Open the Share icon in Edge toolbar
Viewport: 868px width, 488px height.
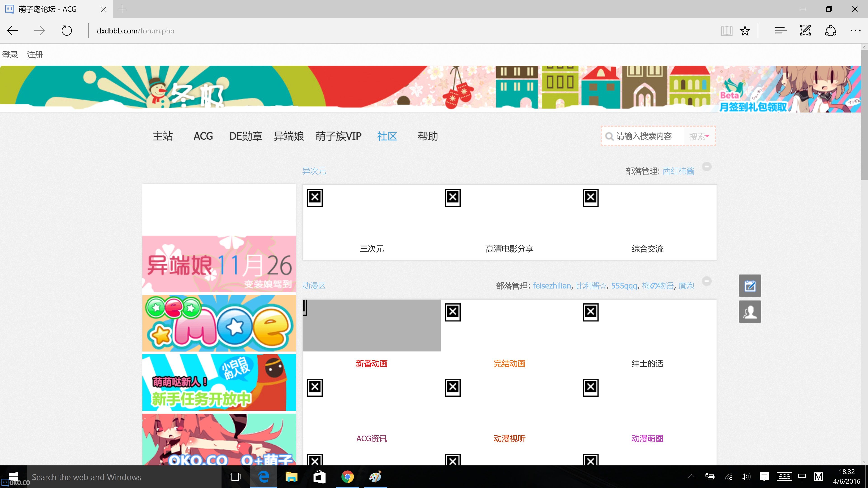point(830,31)
